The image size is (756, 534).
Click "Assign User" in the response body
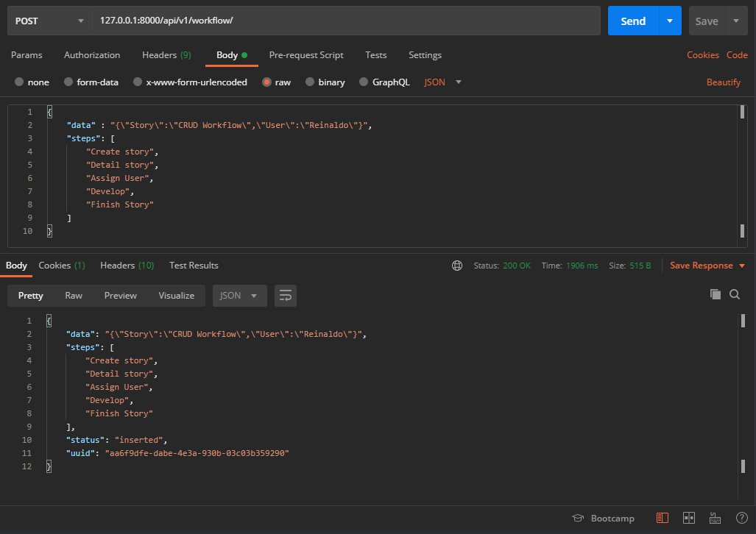[117, 387]
